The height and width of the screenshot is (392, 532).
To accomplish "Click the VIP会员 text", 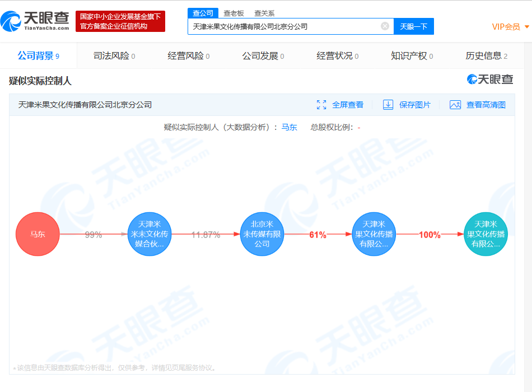I will tap(506, 27).
